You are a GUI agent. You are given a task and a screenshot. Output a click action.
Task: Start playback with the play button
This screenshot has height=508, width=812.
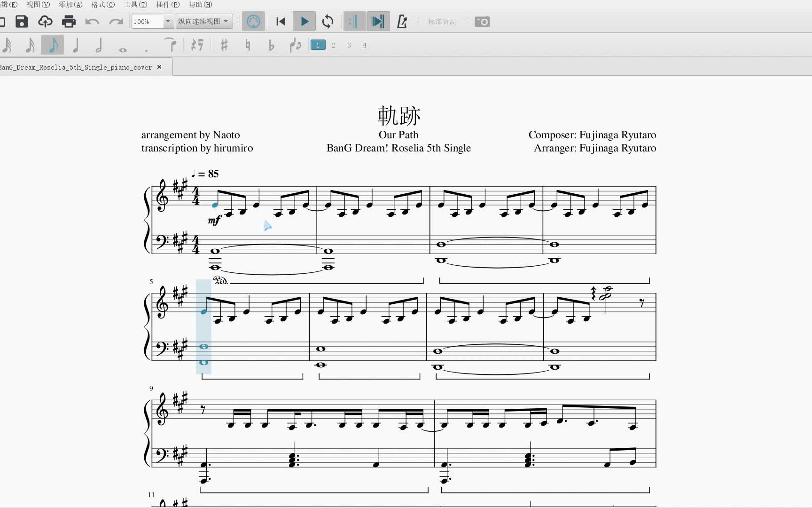click(304, 22)
